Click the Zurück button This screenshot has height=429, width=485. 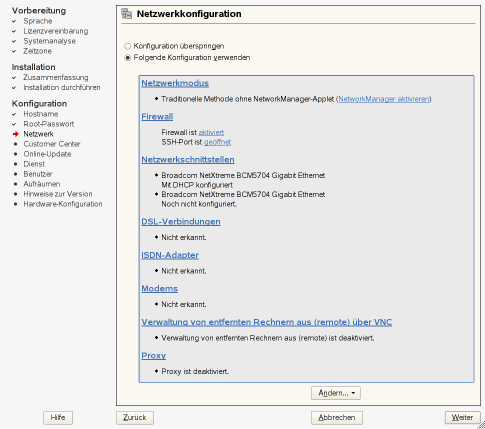click(135, 418)
